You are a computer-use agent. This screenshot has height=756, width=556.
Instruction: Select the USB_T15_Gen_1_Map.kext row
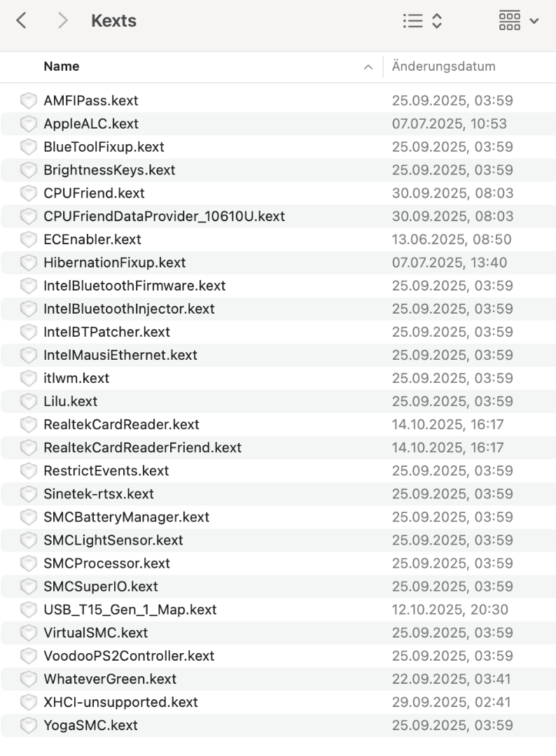pyautogui.click(x=130, y=610)
